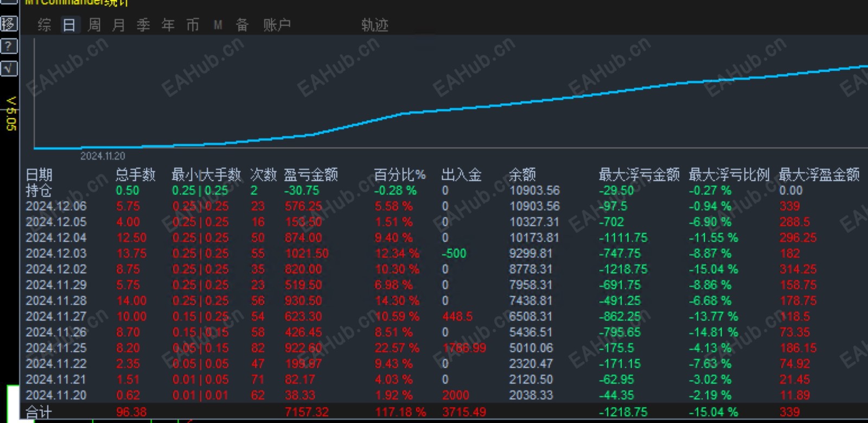
Task: Click the 日期 column header
Action: tap(39, 175)
